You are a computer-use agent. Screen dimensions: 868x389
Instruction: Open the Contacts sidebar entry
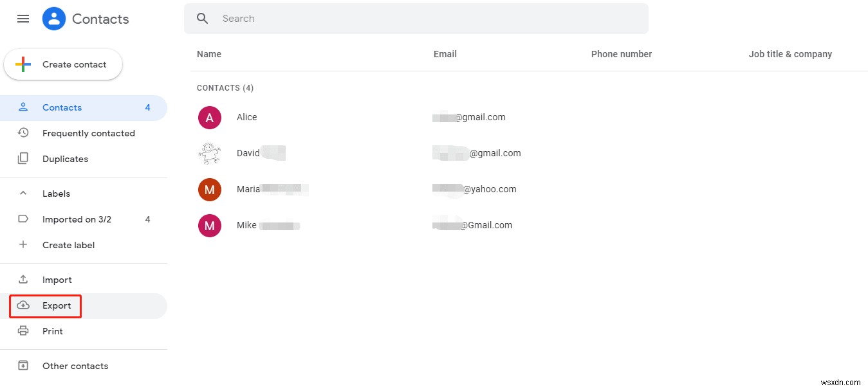62,107
